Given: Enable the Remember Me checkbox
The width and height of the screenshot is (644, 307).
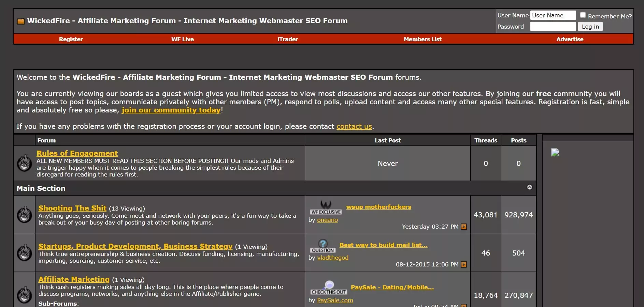Looking at the screenshot, I should tap(583, 15).
